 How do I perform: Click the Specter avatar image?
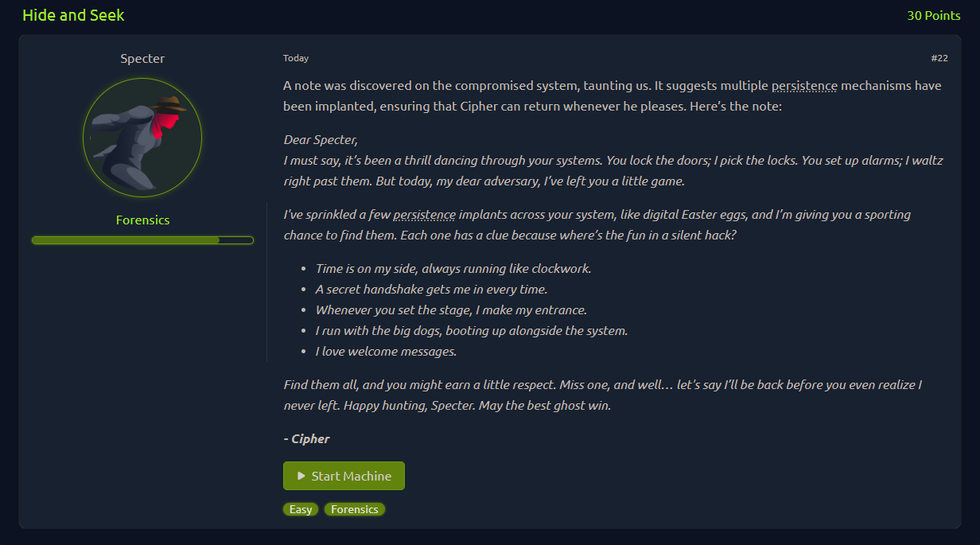pyautogui.click(x=142, y=138)
